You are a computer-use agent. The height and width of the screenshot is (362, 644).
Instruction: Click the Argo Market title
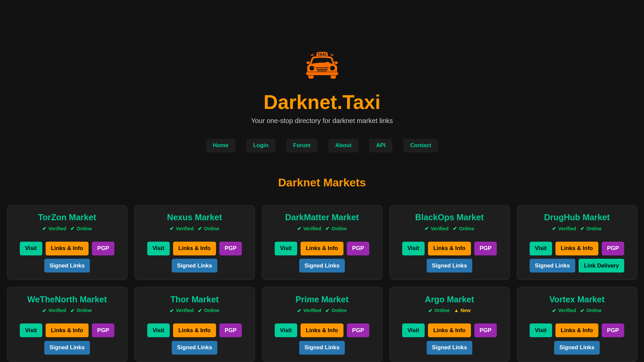point(449,299)
